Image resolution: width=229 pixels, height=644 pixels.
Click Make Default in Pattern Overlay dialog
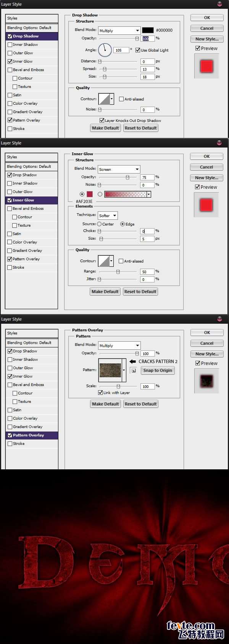click(x=106, y=404)
